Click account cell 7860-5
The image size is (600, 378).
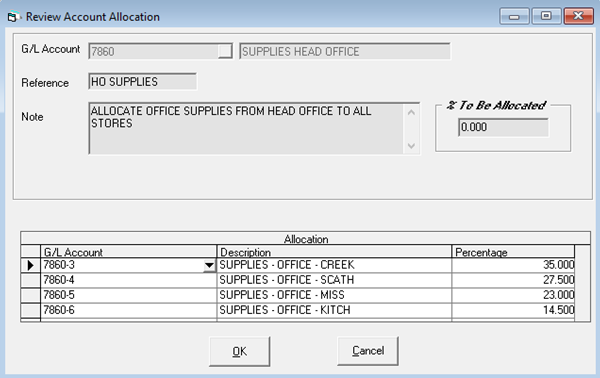(x=129, y=295)
